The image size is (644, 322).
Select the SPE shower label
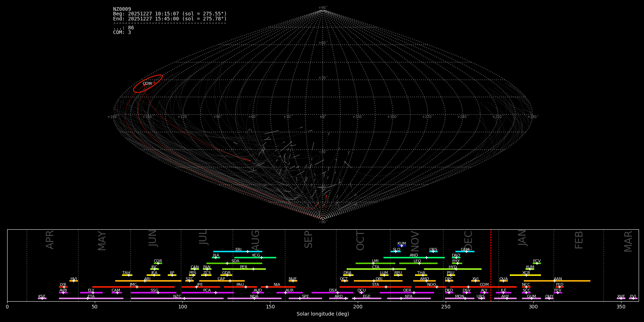(305, 297)
